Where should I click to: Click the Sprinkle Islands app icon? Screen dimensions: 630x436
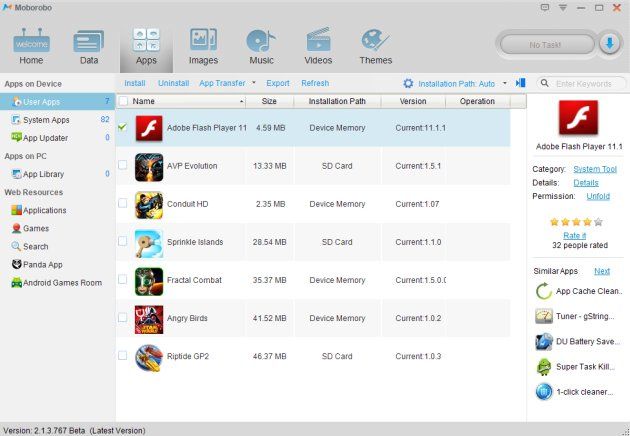coord(149,243)
